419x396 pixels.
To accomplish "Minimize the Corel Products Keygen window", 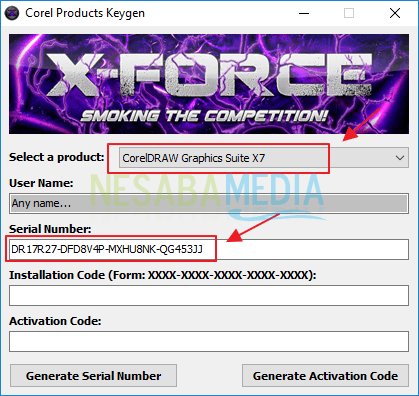I will 304,13.
